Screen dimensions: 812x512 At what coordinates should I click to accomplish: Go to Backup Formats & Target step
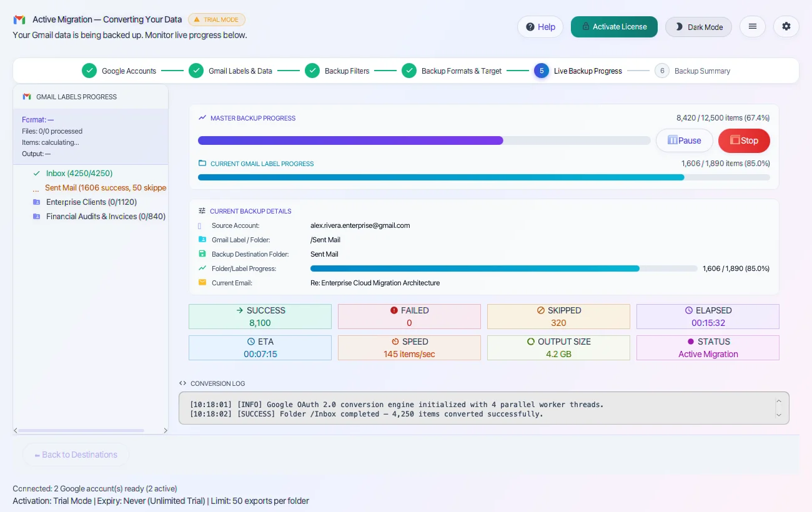click(x=452, y=71)
